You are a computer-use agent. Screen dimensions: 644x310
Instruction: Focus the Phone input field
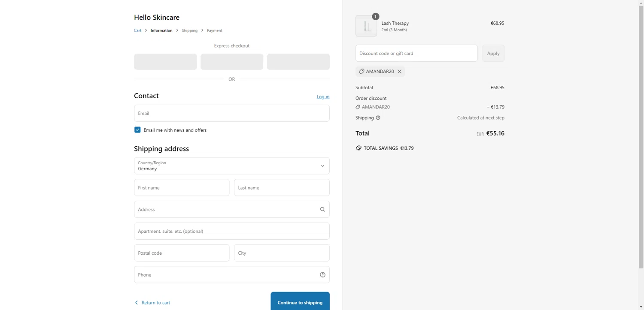232,275
